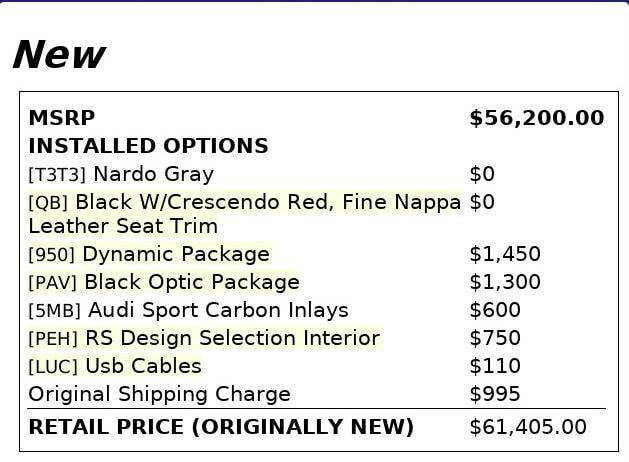
Task: Click the Retail Price (Originally New) label
Action: (x=221, y=427)
